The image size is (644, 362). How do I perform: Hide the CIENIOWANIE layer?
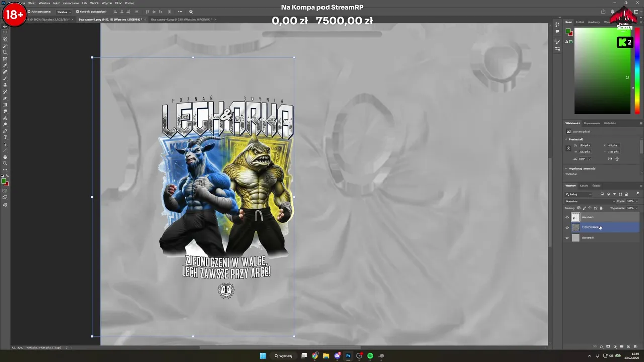(x=567, y=227)
